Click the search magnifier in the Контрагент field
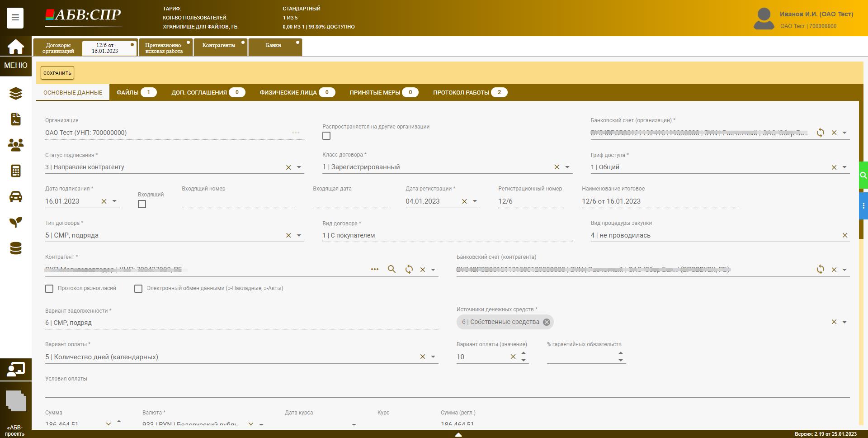This screenshot has width=868, height=438. click(x=392, y=269)
